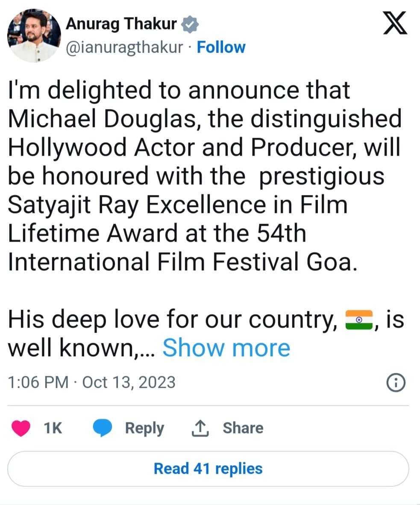The image size is (420, 505).
Task: Follow the account via Follow link
Action: pyautogui.click(x=221, y=47)
